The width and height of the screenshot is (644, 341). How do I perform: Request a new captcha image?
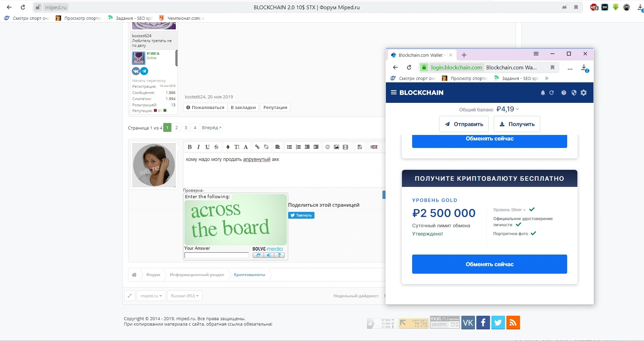(x=258, y=255)
